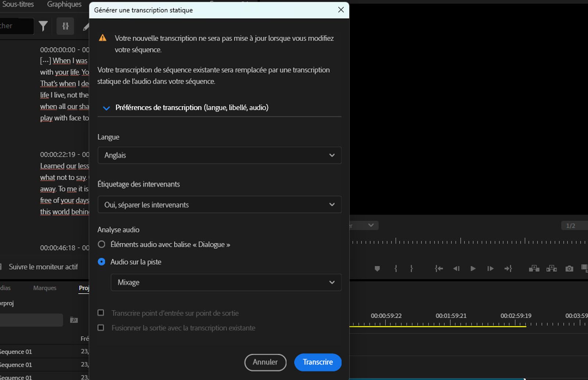Open the Langue dropdown showing Anglais

(219, 155)
